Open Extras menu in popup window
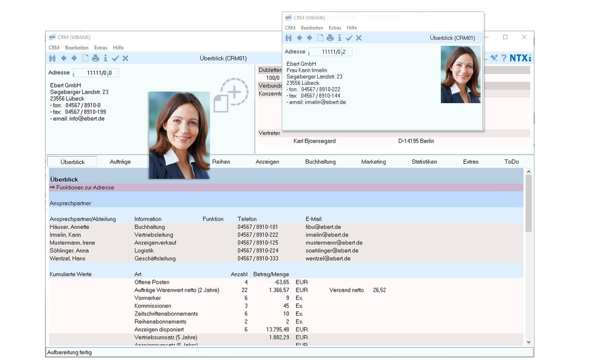This screenshot has width=613, height=364. (x=335, y=27)
